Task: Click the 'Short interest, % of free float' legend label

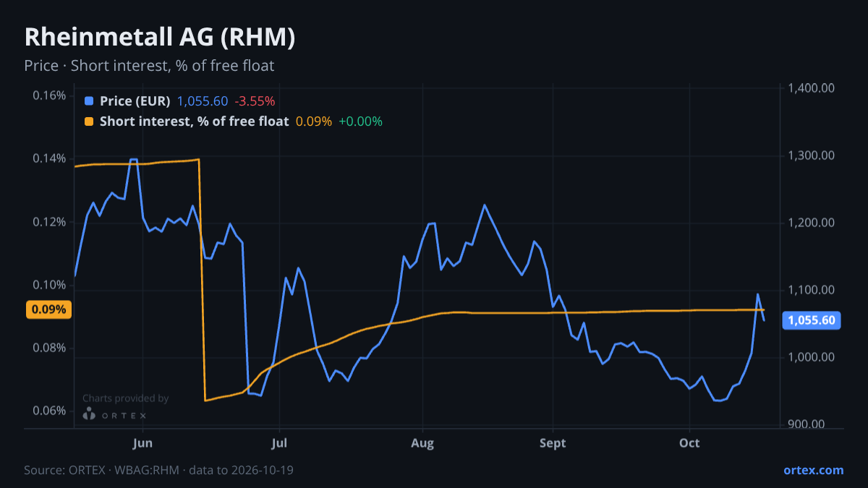Action: [195, 121]
